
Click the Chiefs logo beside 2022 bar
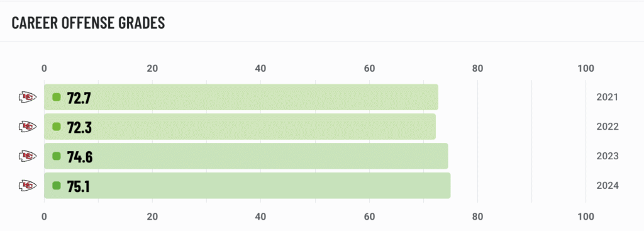pyautogui.click(x=28, y=127)
